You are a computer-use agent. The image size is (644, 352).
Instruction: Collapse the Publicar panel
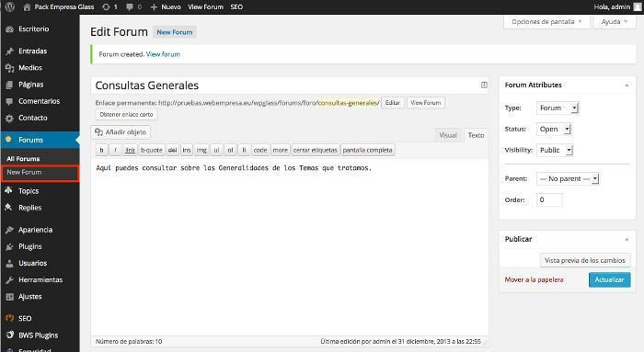(x=627, y=239)
